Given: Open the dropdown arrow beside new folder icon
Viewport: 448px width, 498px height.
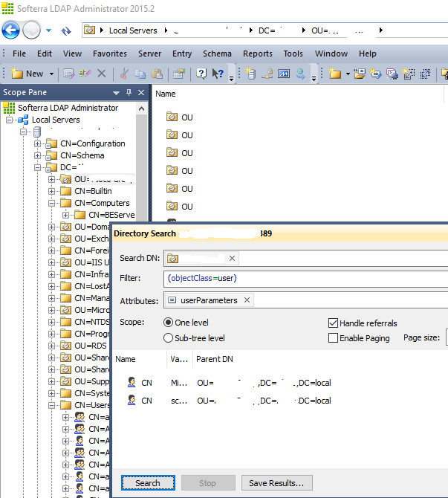Looking at the screenshot, I should tap(348, 74).
